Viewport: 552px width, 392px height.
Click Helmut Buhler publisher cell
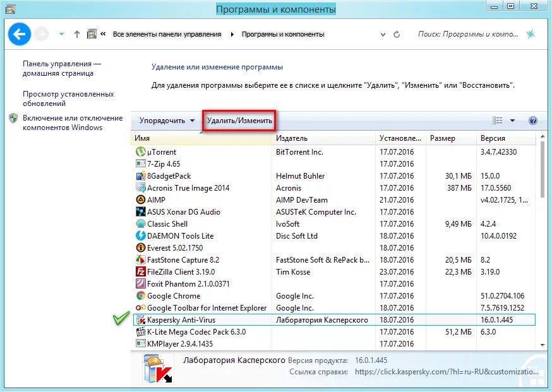[300, 176]
